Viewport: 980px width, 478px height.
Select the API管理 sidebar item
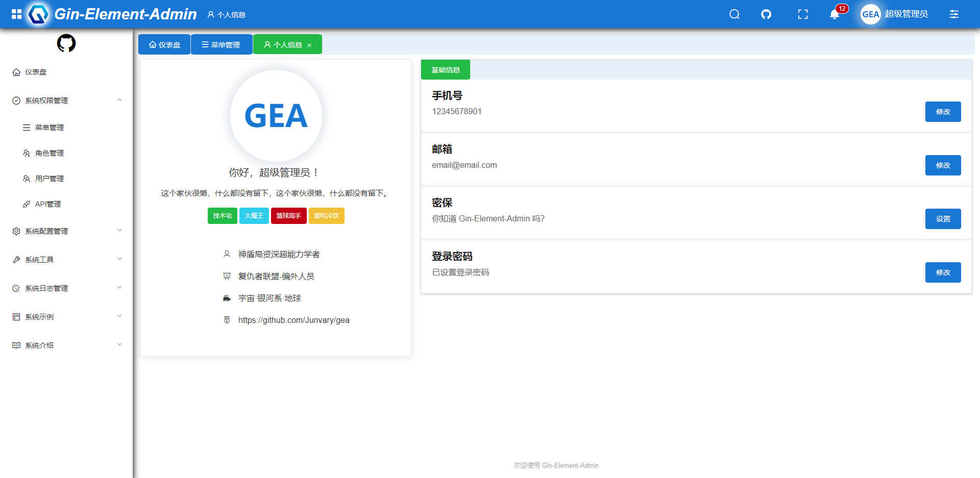tap(48, 204)
